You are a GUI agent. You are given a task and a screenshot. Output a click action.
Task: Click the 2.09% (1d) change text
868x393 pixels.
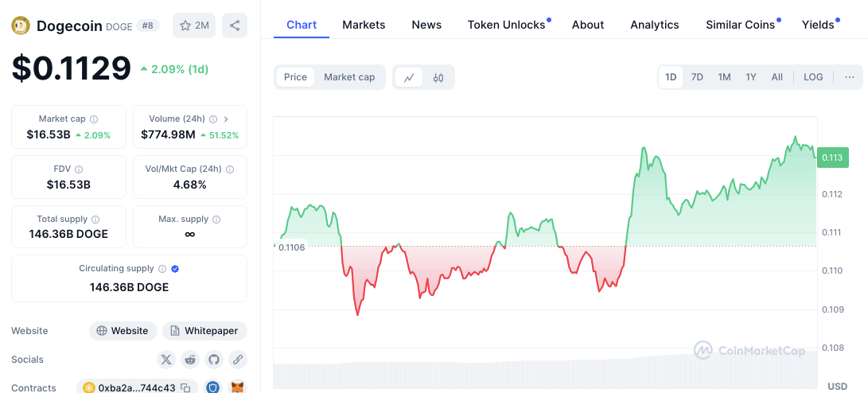pyautogui.click(x=180, y=69)
